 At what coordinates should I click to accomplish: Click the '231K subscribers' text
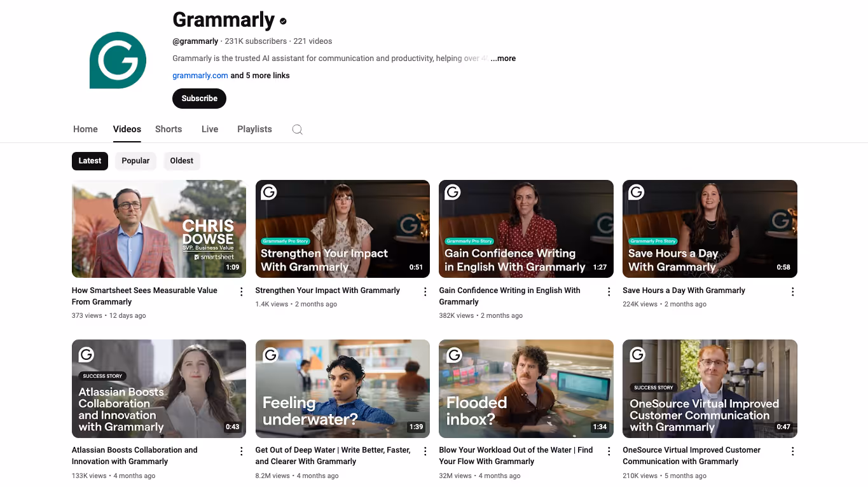click(x=256, y=41)
